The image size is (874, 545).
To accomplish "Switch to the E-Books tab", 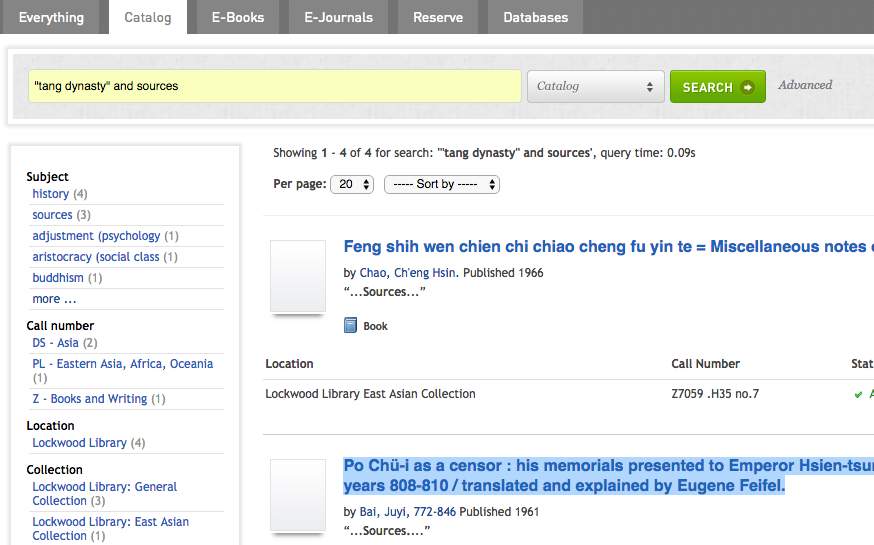I will (x=237, y=17).
